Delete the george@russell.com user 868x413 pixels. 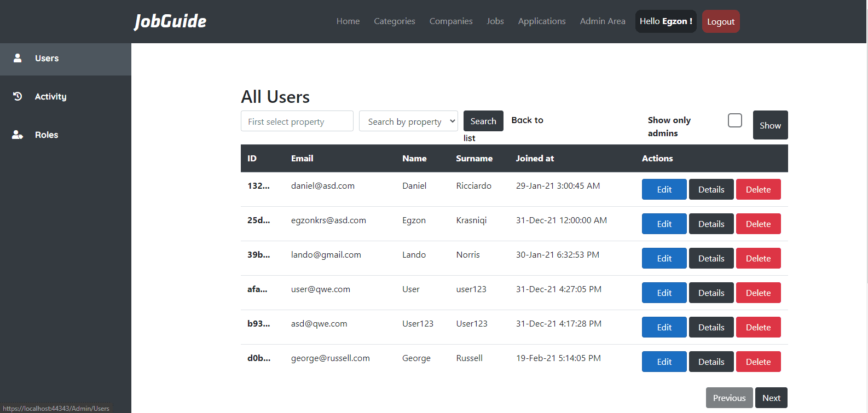click(x=758, y=362)
